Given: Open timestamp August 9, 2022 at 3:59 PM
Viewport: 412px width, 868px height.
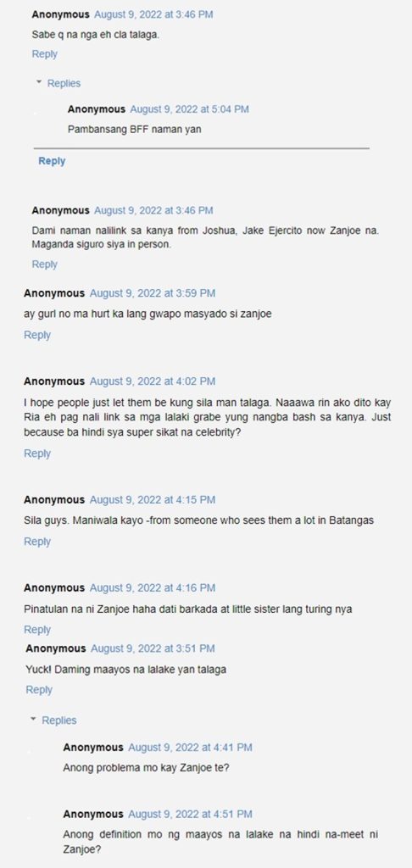Looking at the screenshot, I should (153, 293).
